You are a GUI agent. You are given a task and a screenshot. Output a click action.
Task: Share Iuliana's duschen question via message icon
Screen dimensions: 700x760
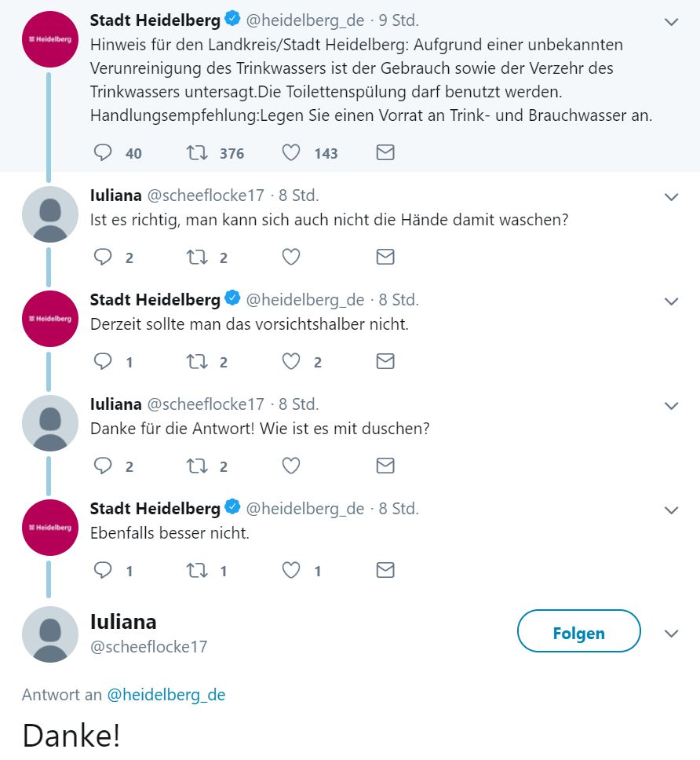385,466
